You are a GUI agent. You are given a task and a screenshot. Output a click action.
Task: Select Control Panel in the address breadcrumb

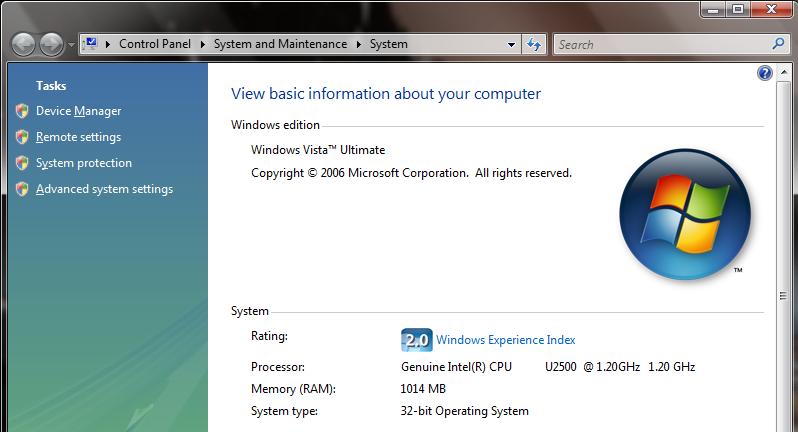tap(155, 44)
